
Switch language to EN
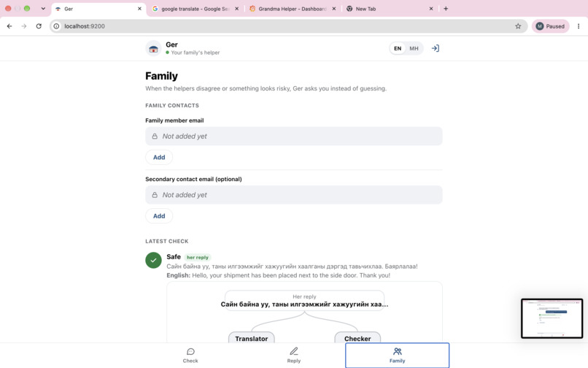click(x=398, y=48)
